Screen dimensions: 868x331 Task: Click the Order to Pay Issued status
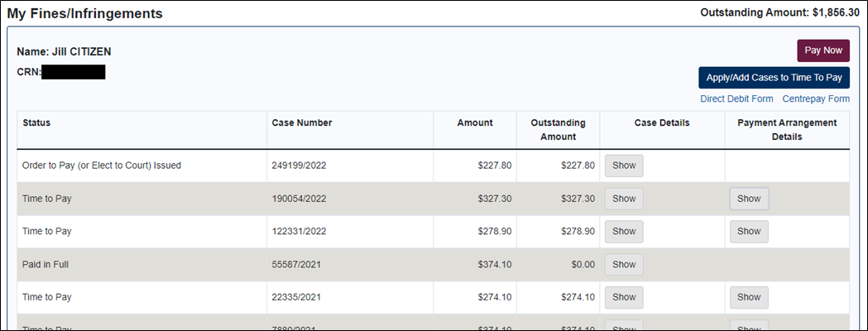[x=102, y=165]
